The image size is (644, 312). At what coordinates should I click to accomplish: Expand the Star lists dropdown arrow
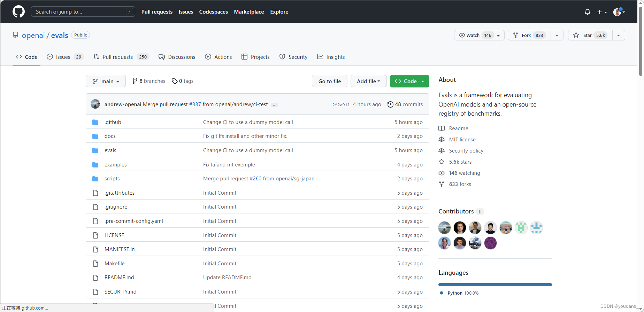coord(619,35)
